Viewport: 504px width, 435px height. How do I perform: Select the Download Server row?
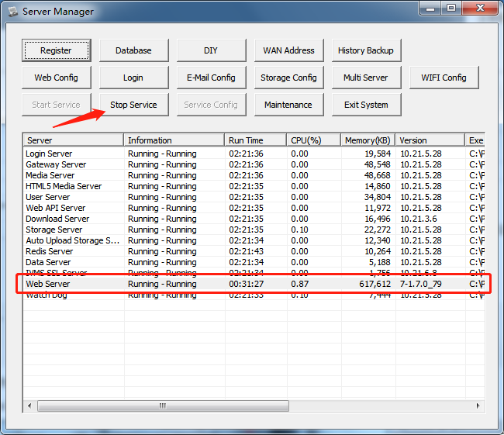pos(254,219)
